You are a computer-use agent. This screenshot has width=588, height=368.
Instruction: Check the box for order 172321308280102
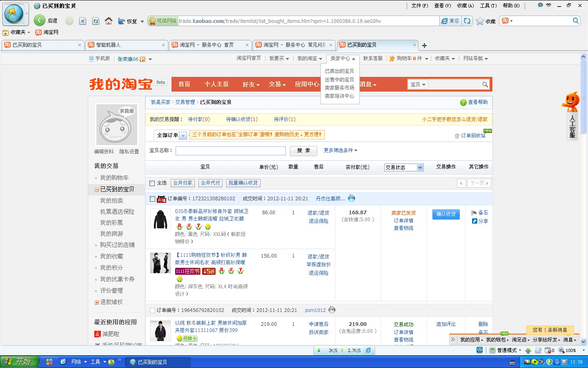[x=152, y=199]
